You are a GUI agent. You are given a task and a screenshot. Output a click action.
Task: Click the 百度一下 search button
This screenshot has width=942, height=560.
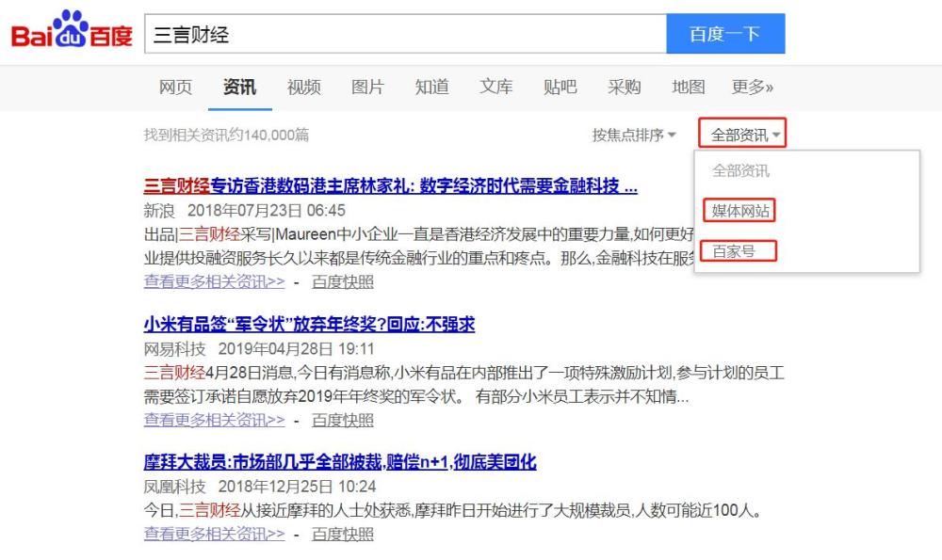coord(725,34)
